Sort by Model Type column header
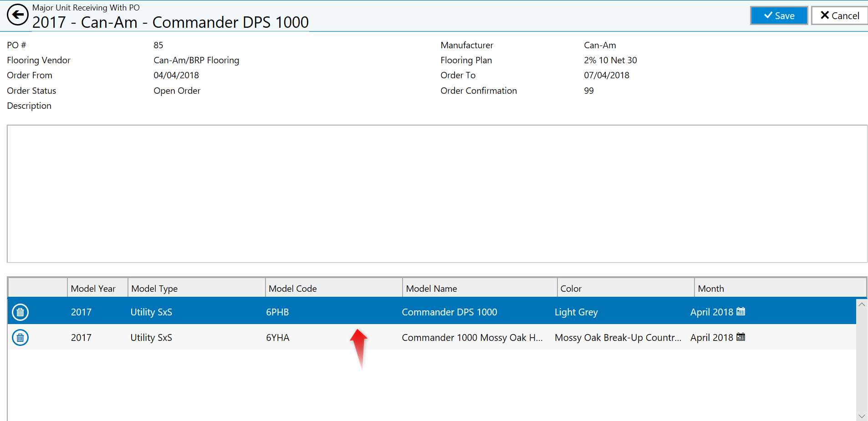This screenshot has height=421, width=868. (x=196, y=289)
